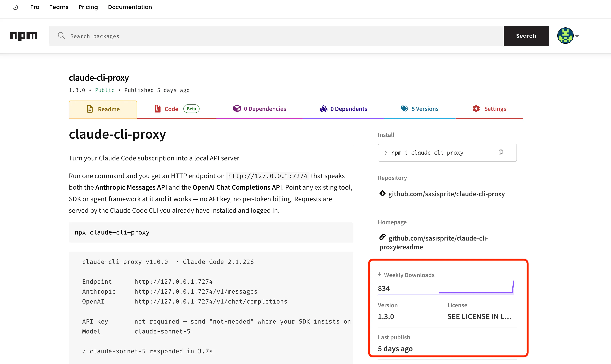Click the black Search button
611x364 pixels.
tap(526, 36)
